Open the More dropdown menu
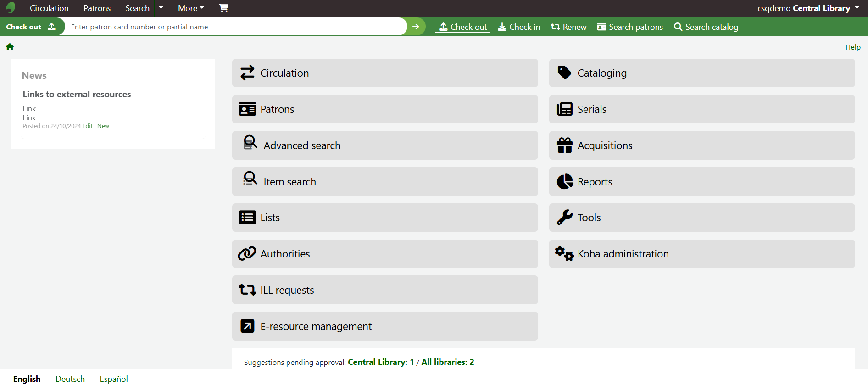 click(191, 8)
